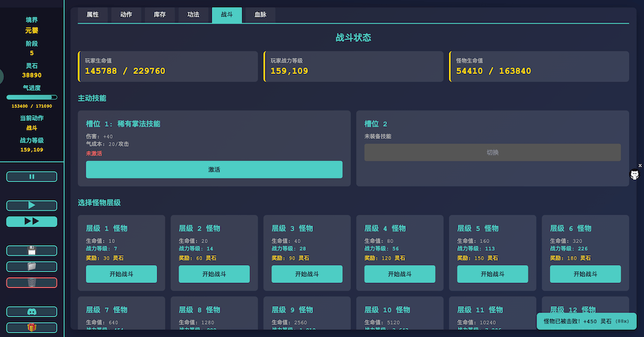
Task: Open the Discord icon link
Action: point(32,312)
